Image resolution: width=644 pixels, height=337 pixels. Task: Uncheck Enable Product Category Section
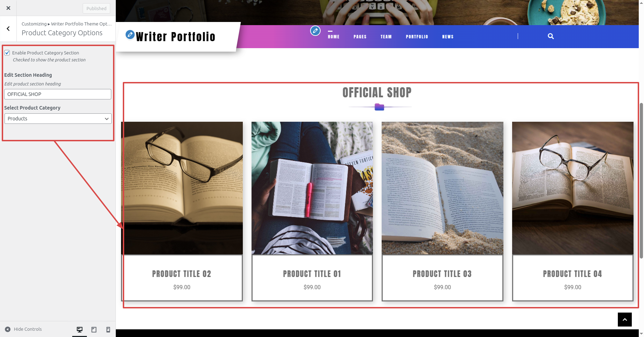(7, 53)
